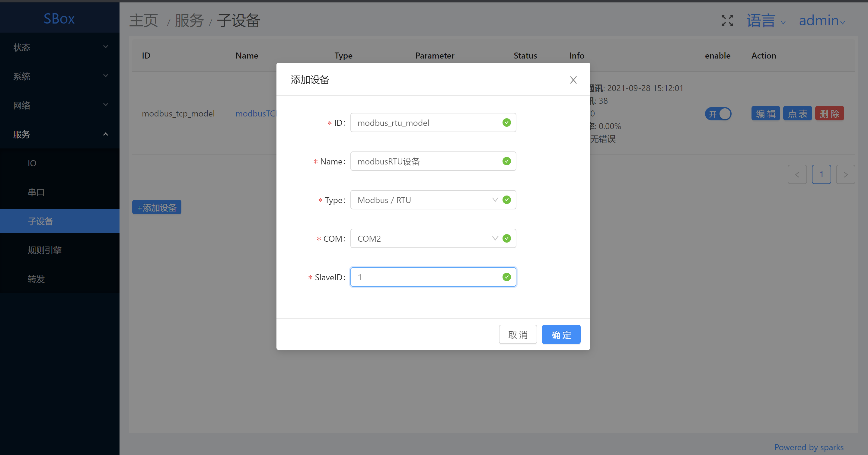
Task: Open the 串口 sidebar menu item
Action: (x=36, y=192)
